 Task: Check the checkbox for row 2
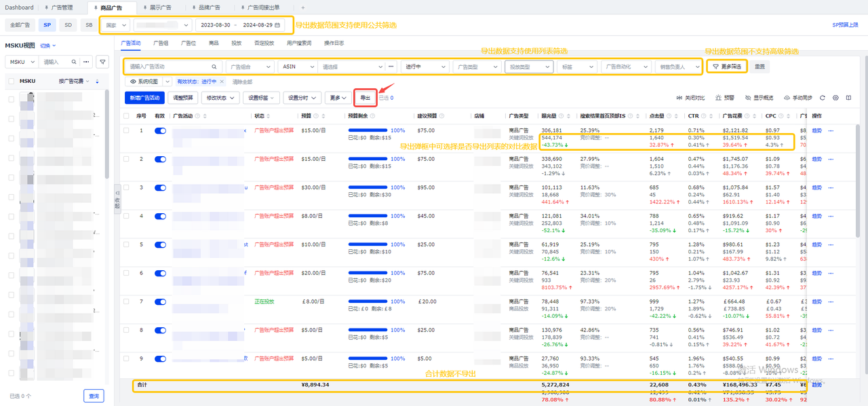126,159
